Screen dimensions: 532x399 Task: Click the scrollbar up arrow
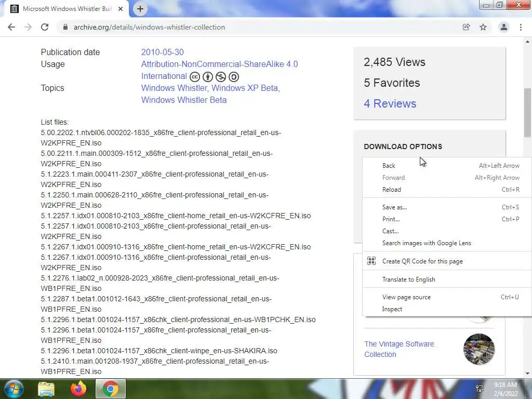[527, 42]
